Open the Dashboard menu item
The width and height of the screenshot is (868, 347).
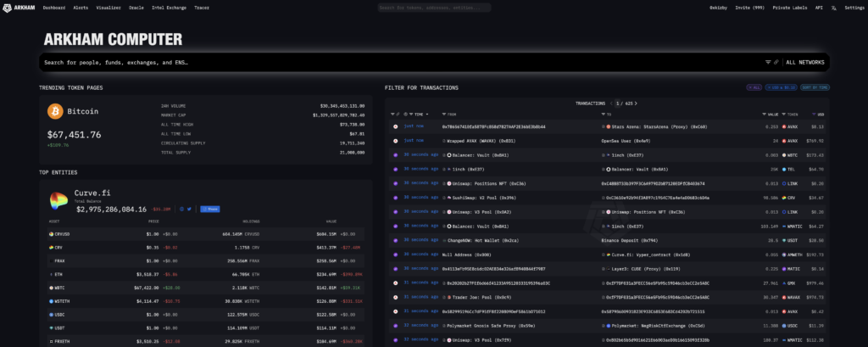pyautogui.click(x=54, y=8)
